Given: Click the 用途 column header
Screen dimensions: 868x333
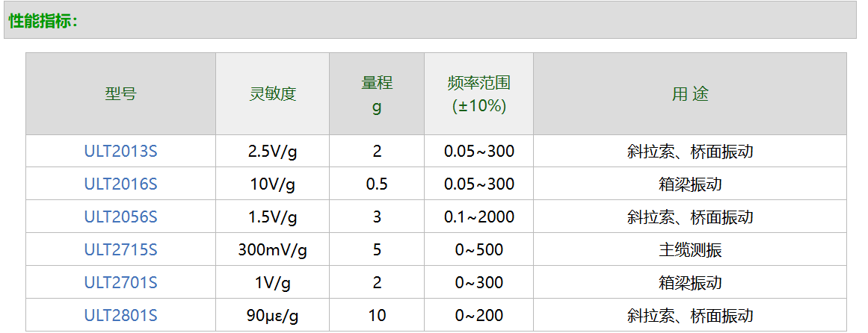Looking at the screenshot, I should point(689,94).
